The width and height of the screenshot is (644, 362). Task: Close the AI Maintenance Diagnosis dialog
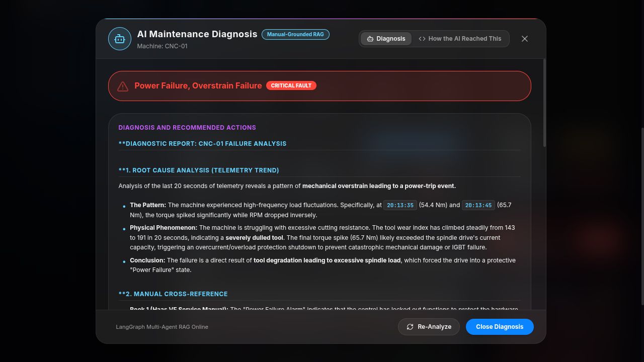tap(525, 39)
